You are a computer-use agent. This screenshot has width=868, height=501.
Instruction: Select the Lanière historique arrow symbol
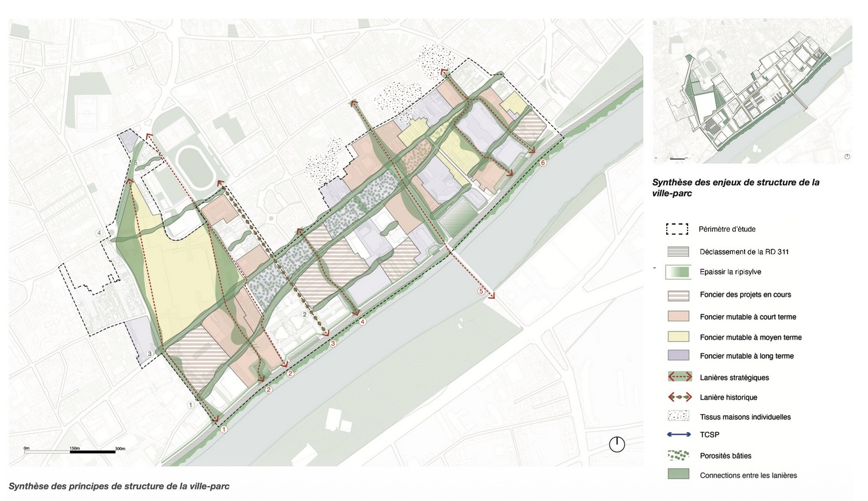[x=679, y=397]
